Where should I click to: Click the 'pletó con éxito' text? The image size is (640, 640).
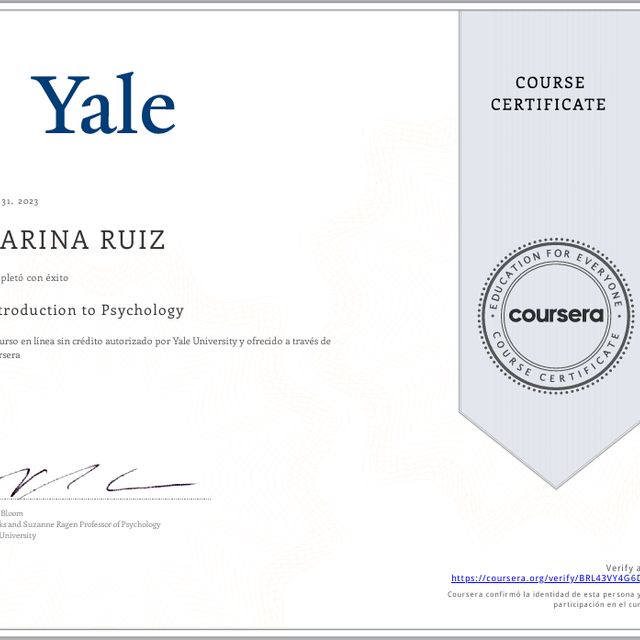click(x=34, y=278)
